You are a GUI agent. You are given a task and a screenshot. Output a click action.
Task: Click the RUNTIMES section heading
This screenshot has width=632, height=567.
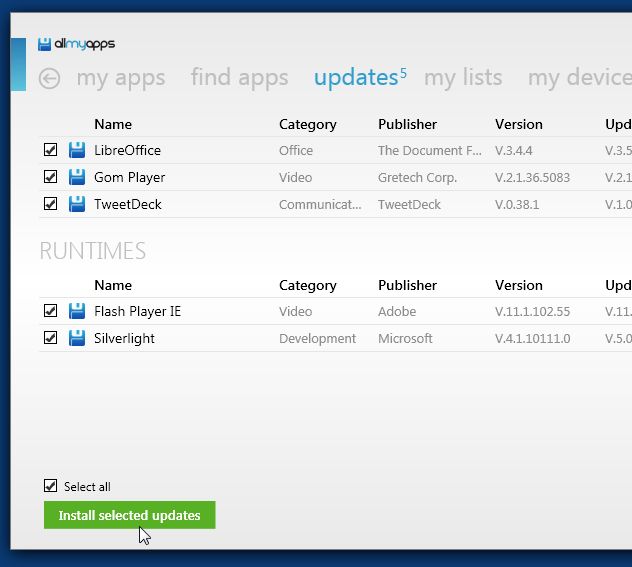(93, 251)
